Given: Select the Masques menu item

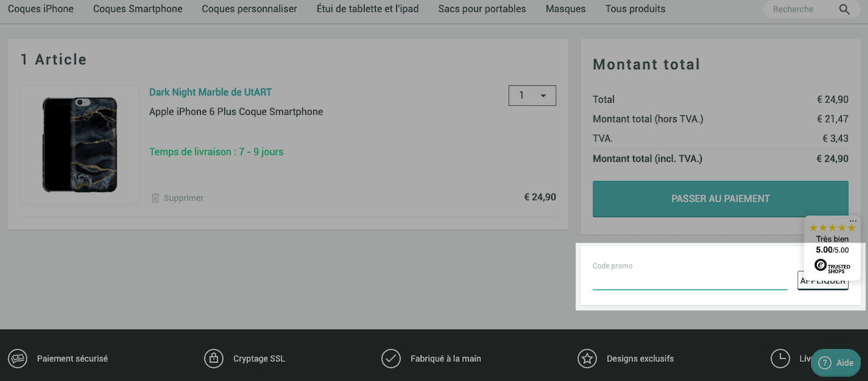Looking at the screenshot, I should pyautogui.click(x=566, y=9).
